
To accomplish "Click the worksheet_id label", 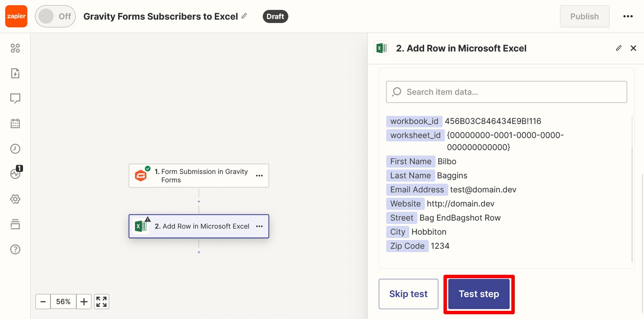I will (416, 135).
